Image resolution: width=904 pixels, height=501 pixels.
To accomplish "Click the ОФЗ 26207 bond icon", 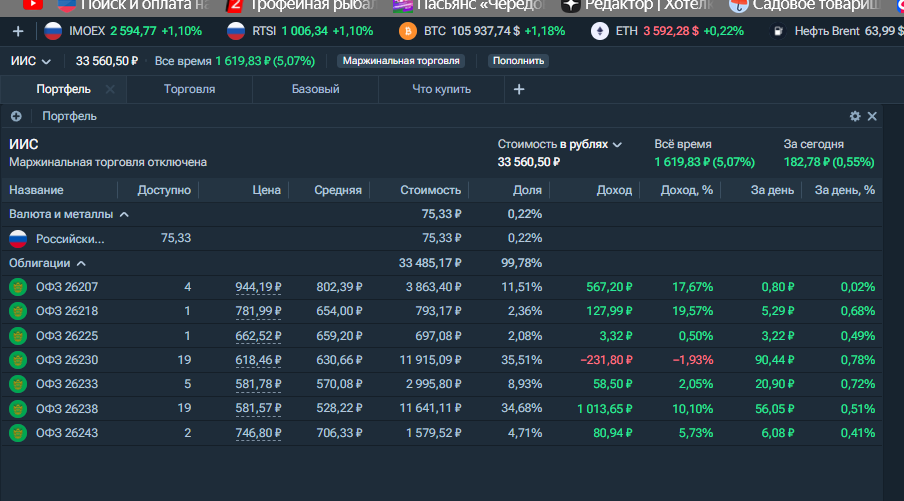I will pyautogui.click(x=18, y=287).
